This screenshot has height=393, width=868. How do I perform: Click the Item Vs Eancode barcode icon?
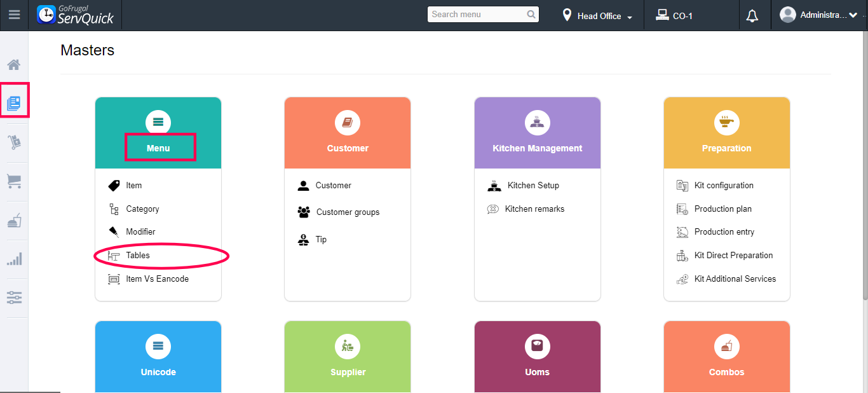tap(114, 279)
